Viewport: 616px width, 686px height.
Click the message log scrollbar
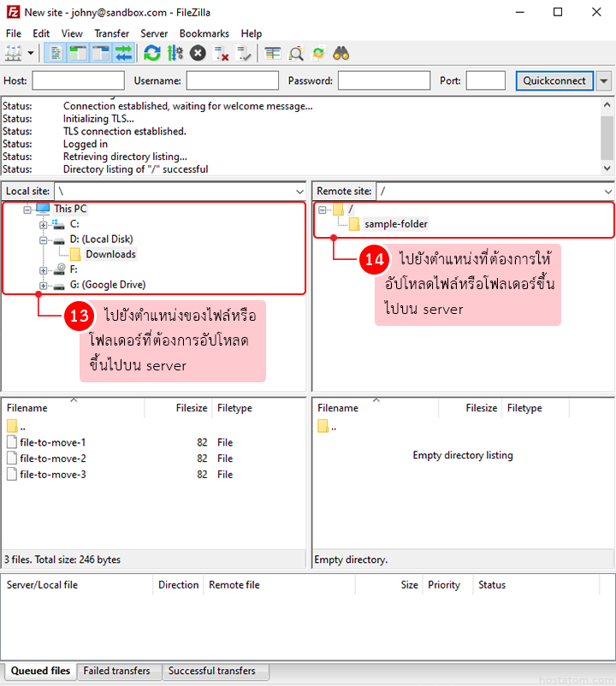tap(607, 137)
